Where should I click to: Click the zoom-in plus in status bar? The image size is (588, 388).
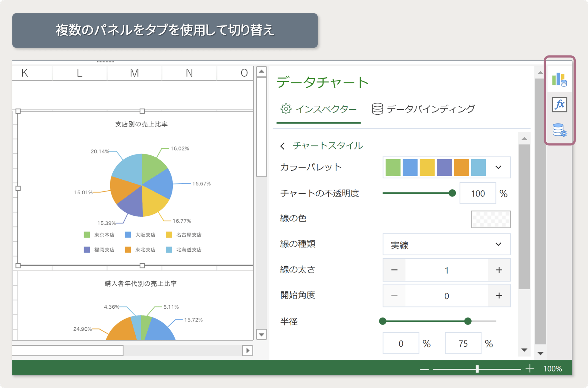[530, 369]
